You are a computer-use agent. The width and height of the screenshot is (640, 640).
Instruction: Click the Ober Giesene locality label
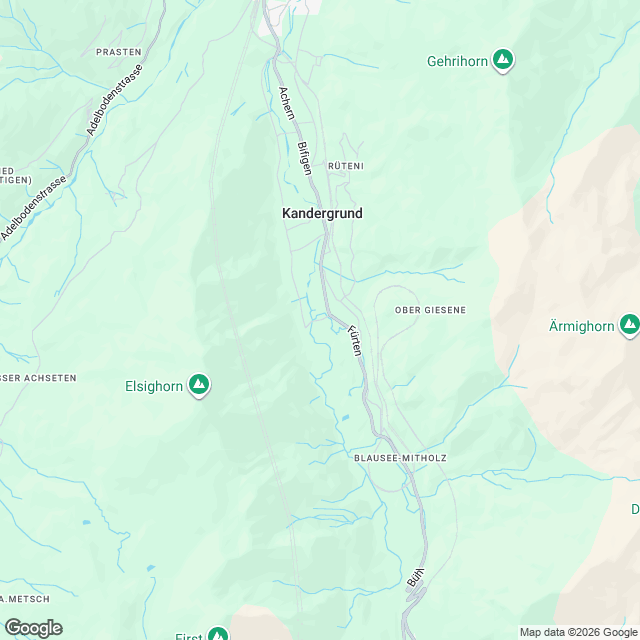click(430, 310)
